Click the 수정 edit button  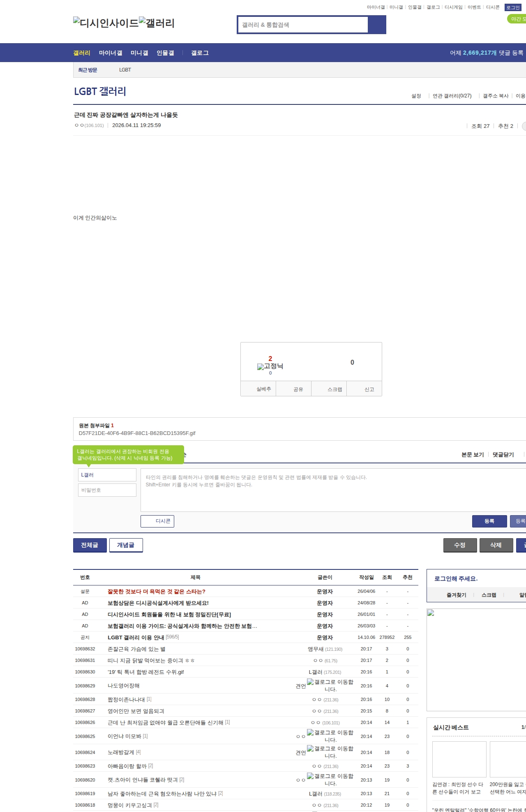(460, 545)
